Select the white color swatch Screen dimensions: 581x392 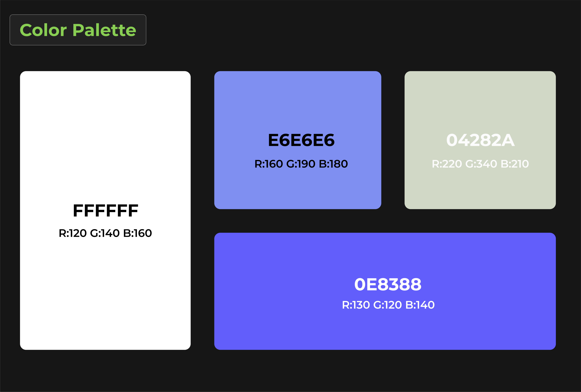105,125
